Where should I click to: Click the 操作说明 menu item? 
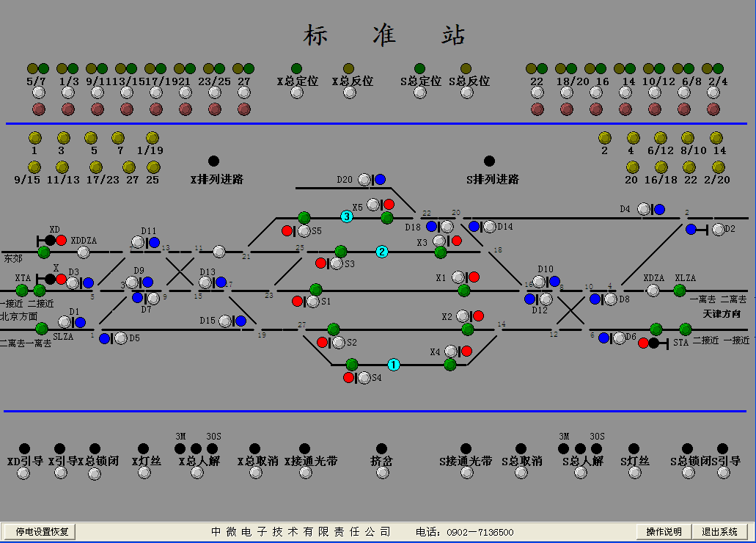[664, 531]
